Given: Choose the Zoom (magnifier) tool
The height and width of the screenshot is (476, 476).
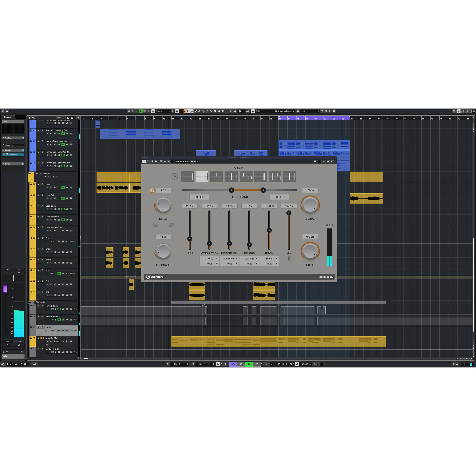Looking at the screenshot, I should [x=216, y=111].
